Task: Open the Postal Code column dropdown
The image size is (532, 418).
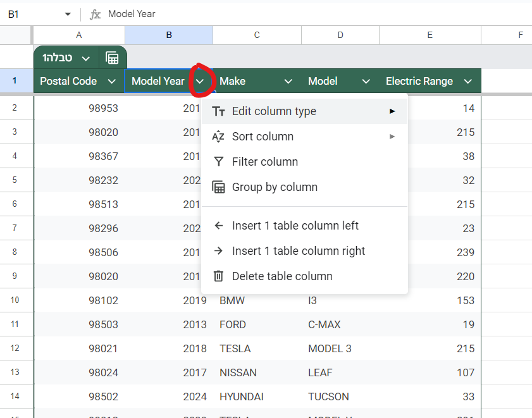Action: click(112, 81)
